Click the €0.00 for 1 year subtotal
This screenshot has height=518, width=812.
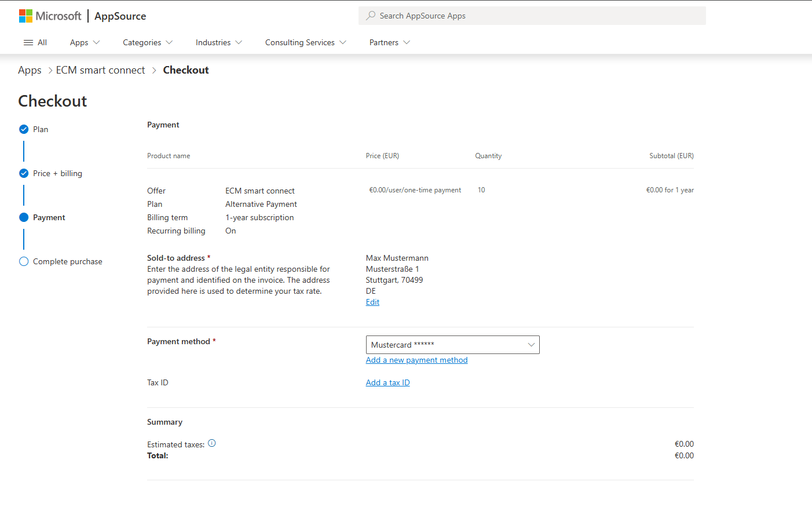(x=670, y=190)
